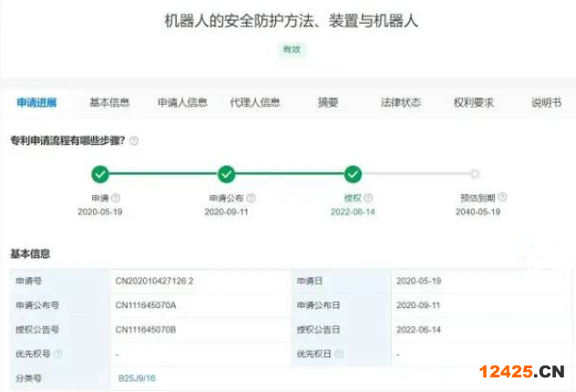576x392 pixels.
Task: Click question icon next to 预估到期 label
Action: pyautogui.click(x=502, y=198)
